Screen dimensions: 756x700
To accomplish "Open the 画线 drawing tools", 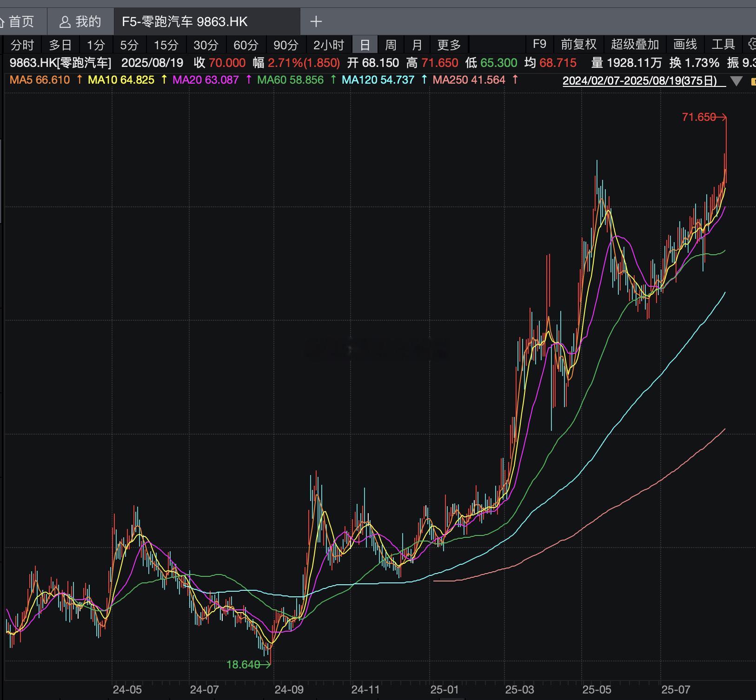I will click(x=685, y=44).
